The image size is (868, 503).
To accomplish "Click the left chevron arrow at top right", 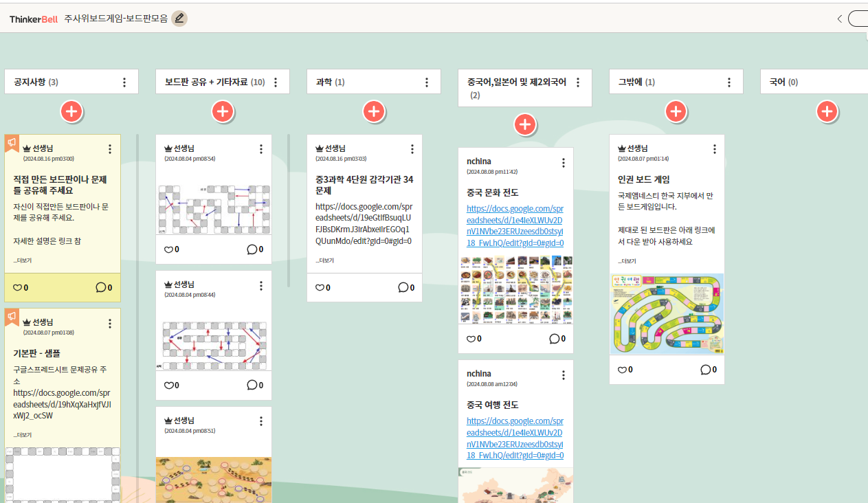I will (x=839, y=19).
